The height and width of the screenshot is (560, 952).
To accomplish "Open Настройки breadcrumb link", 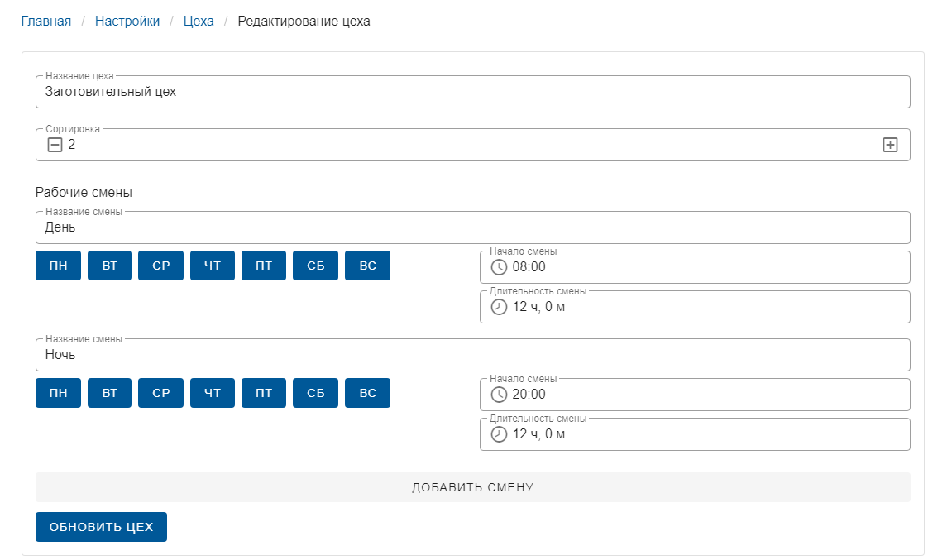I will click(127, 22).
